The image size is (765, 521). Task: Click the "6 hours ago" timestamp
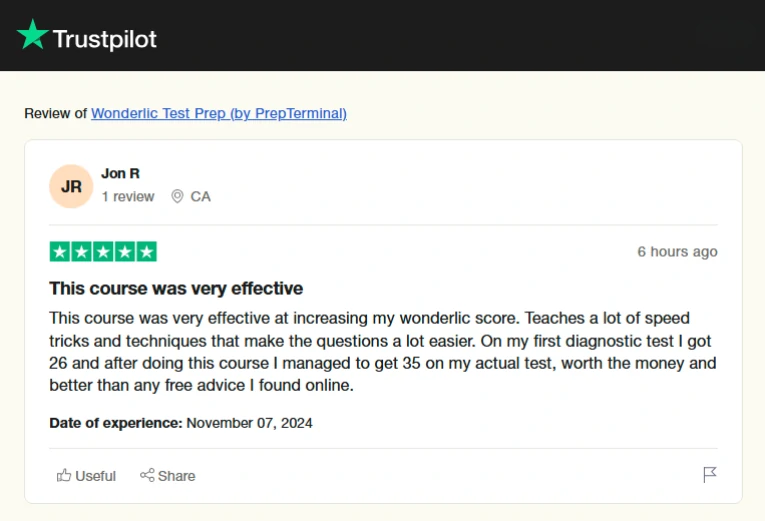[x=677, y=252]
